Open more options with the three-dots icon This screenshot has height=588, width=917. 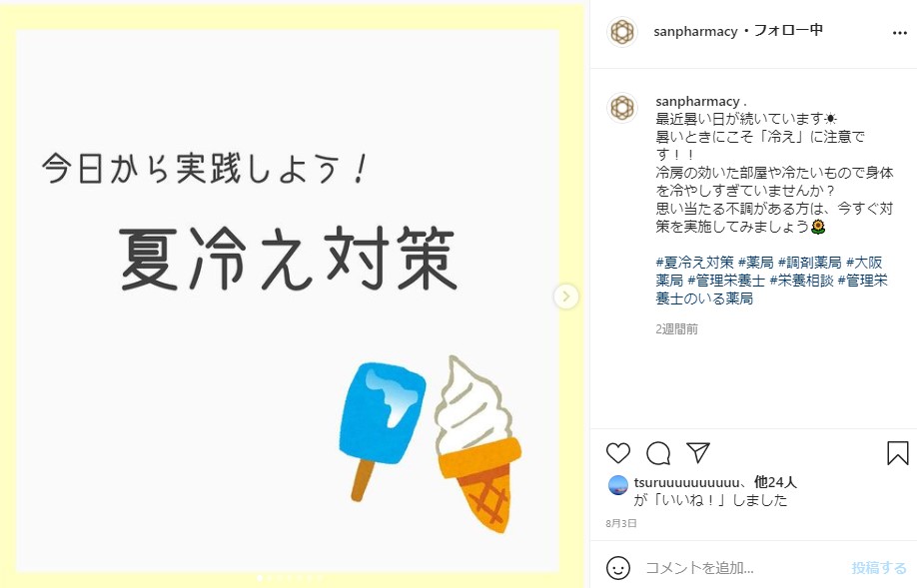point(900,33)
